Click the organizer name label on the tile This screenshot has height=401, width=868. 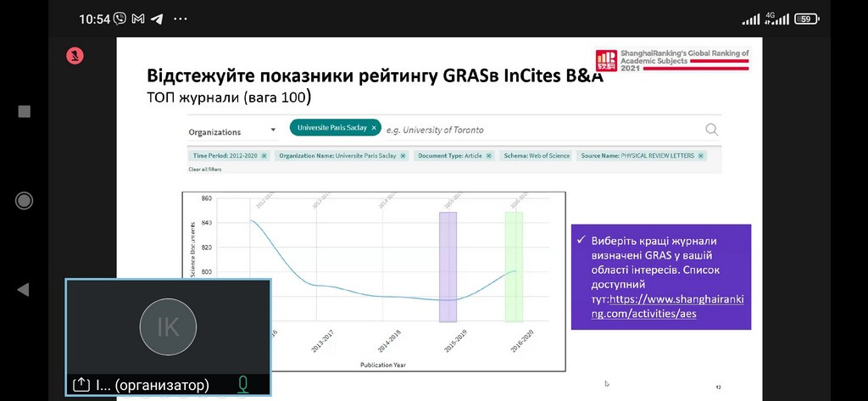pos(153,384)
